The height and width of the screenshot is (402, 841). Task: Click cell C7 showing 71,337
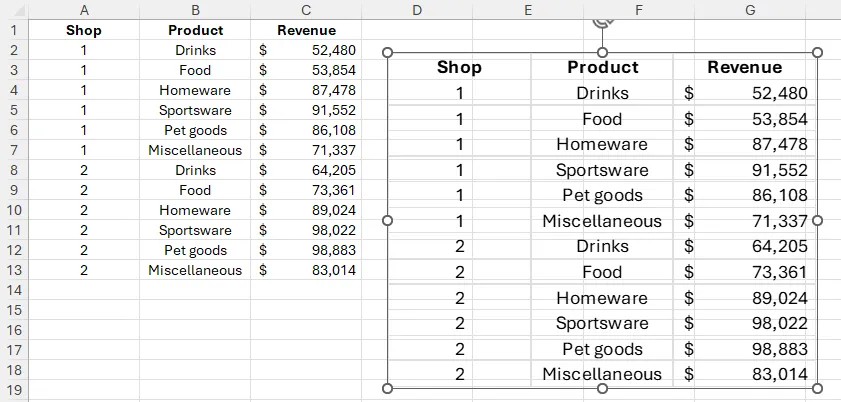(306, 150)
